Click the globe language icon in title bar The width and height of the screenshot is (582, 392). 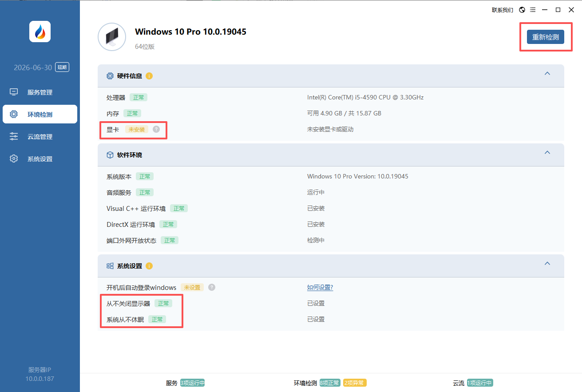pos(522,10)
